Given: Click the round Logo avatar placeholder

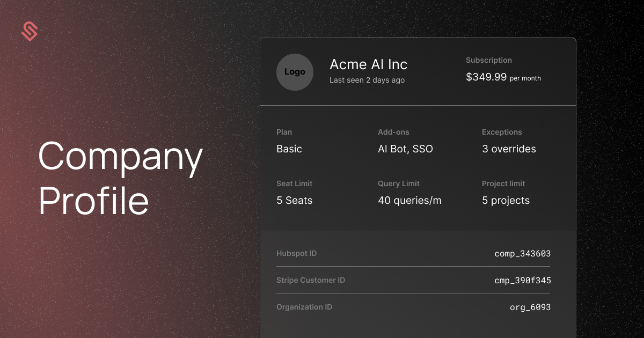Looking at the screenshot, I should (295, 72).
